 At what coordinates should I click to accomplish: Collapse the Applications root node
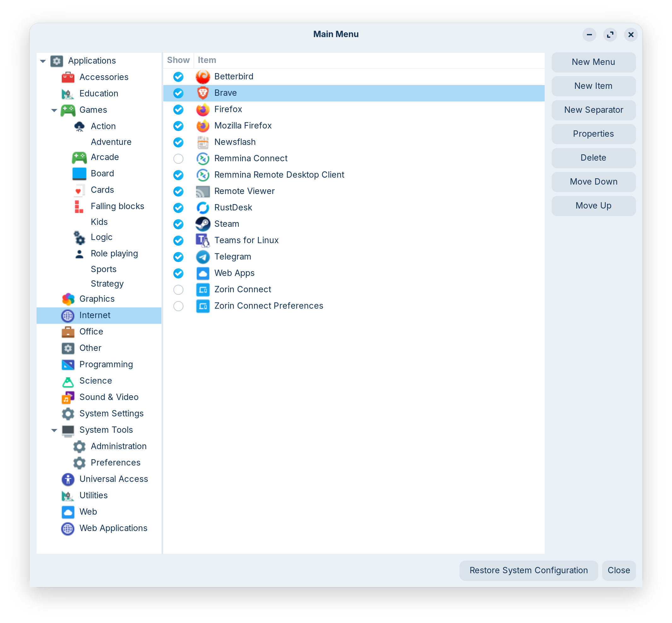[43, 61]
